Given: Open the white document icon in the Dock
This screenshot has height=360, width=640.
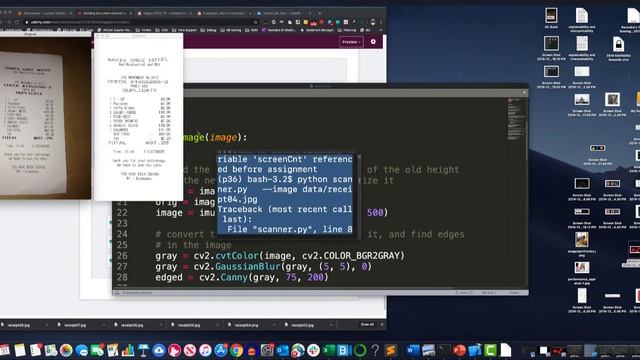Looking at the screenshot, I should point(506,350).
